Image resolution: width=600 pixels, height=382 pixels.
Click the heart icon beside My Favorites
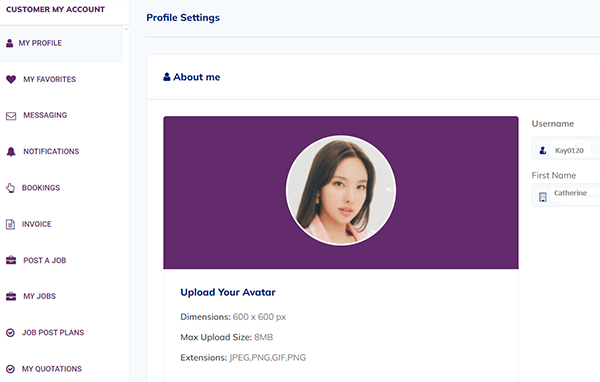(11, 79)
